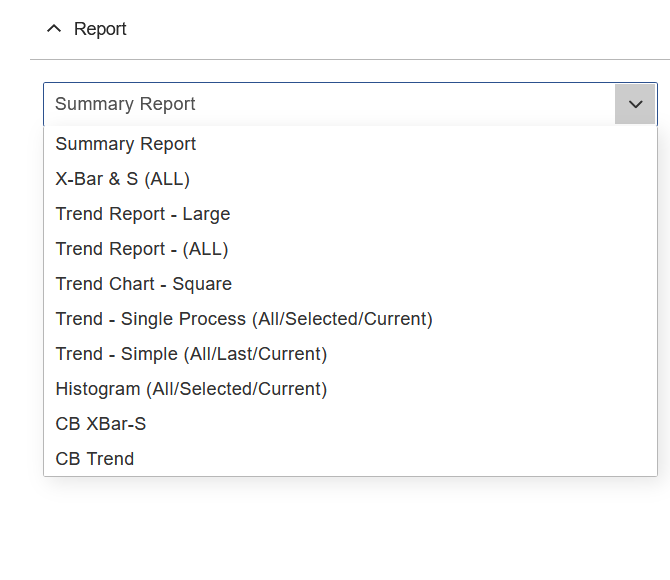
Task: Click the down-chevron icon in the combo box
Action: pyautogui.click(x=635, y=104)
